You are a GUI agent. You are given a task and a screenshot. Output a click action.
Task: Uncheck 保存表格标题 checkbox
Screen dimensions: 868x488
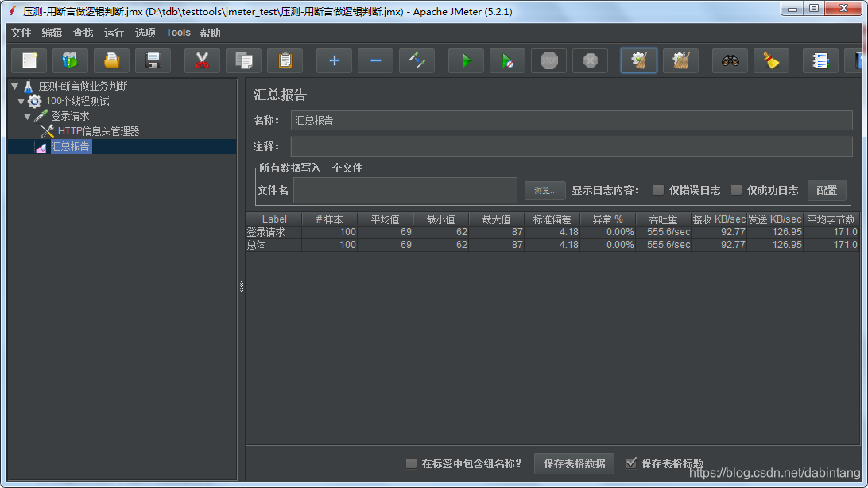pos(631,463)
